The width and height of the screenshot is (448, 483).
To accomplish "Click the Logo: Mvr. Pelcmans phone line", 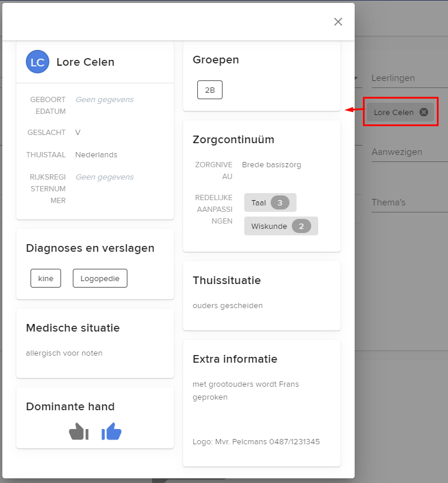I will 256,442.
